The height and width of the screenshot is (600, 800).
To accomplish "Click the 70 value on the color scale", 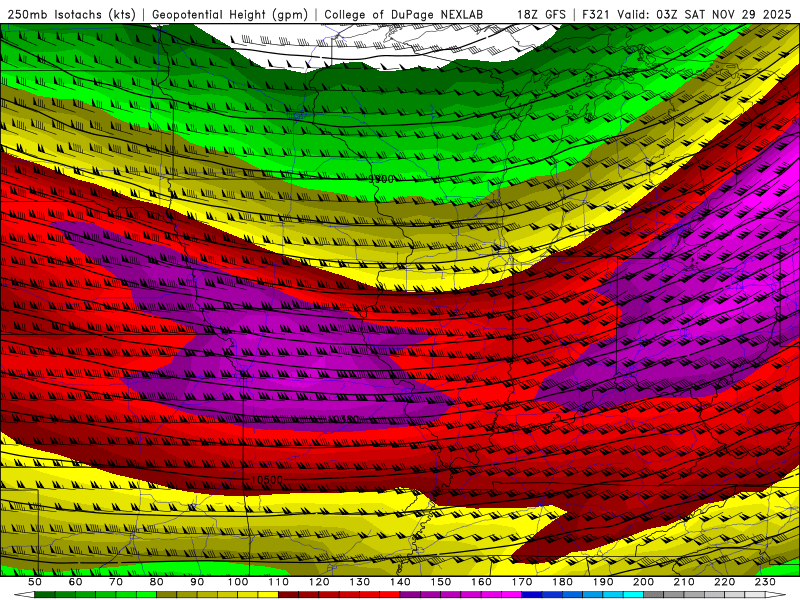I will [x=116, y=582].
